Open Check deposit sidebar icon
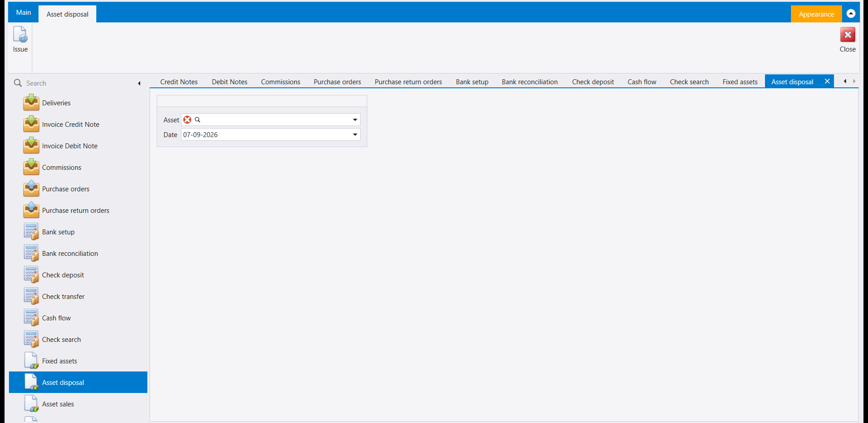Viewport: 868px width, 423px height. click(31, 275)
